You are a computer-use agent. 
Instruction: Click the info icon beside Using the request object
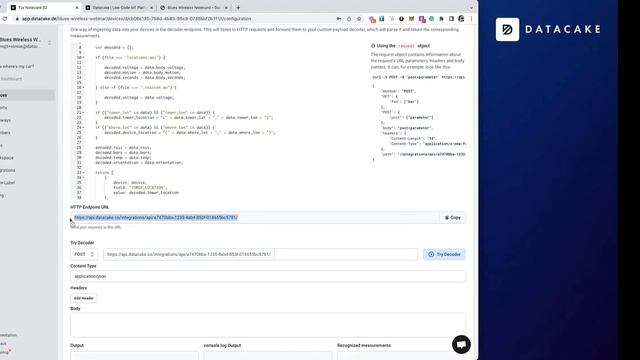tap(373, 46)
